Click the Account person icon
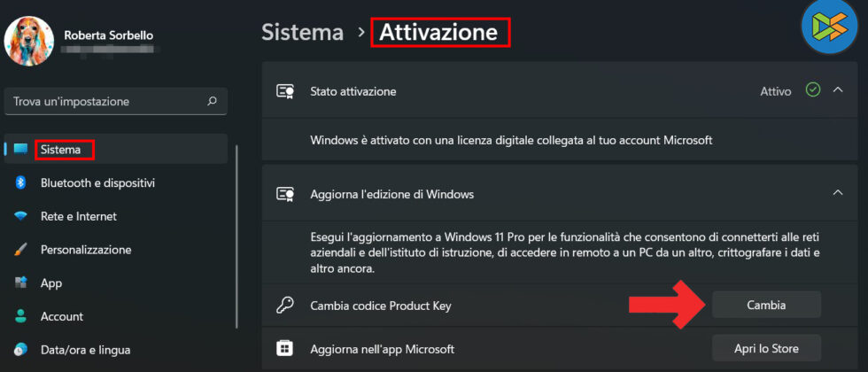868x372 pixels. pyautogui.click(x=20, y=316)
